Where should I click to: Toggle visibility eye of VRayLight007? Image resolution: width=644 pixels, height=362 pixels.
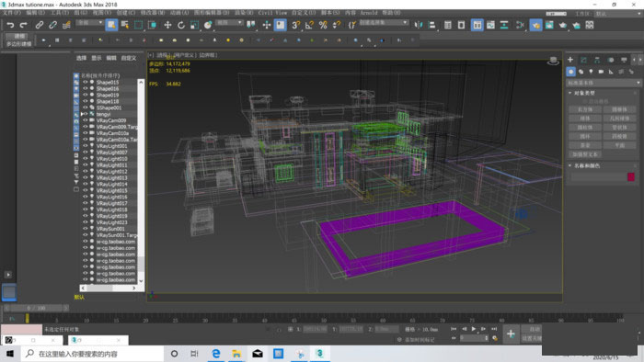pyautogui.click(x=86, y=153)
